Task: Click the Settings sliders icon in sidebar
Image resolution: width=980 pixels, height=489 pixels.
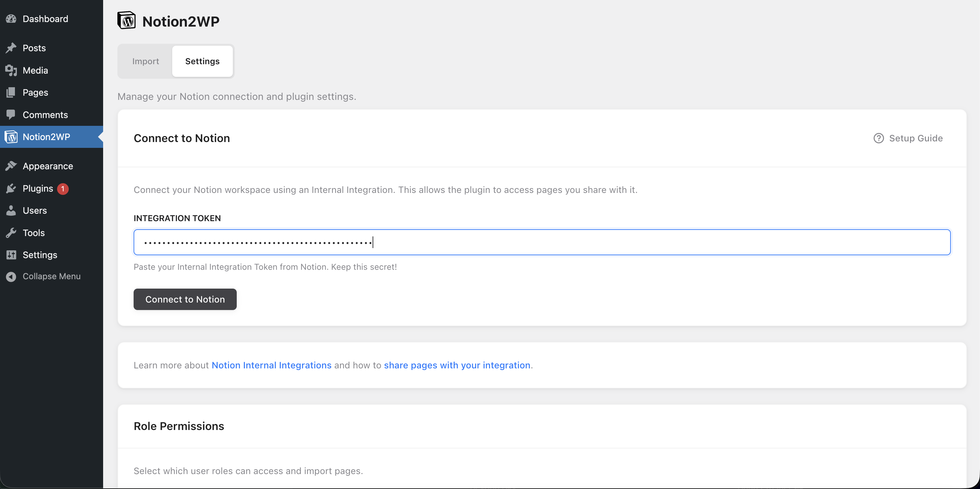Action: pos(11,255)
